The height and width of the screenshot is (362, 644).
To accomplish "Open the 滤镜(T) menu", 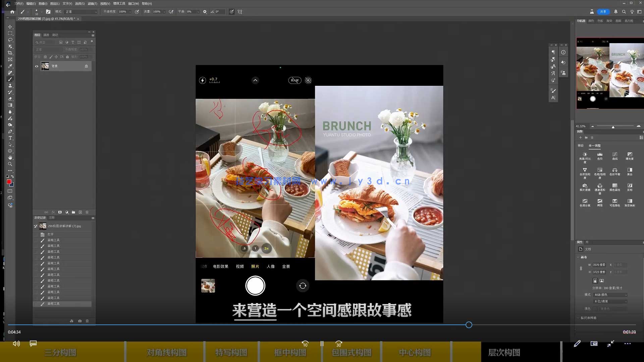I will coord(92,4).
